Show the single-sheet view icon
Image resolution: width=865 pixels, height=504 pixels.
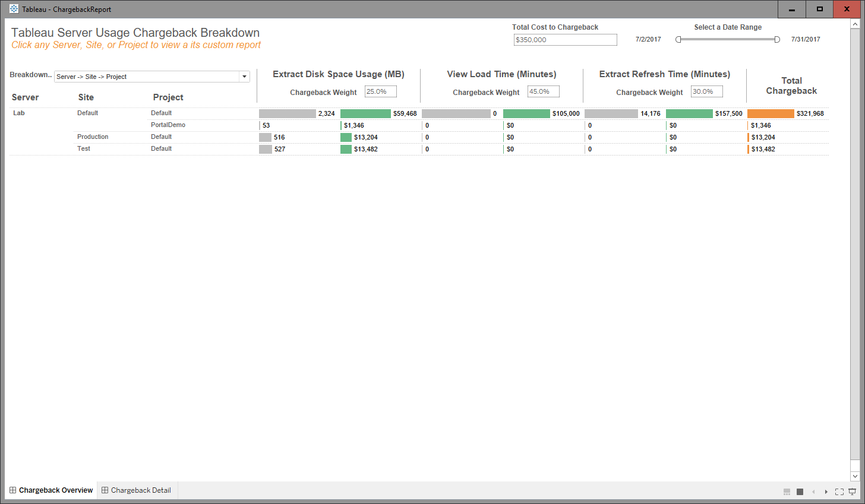[800, 492]
